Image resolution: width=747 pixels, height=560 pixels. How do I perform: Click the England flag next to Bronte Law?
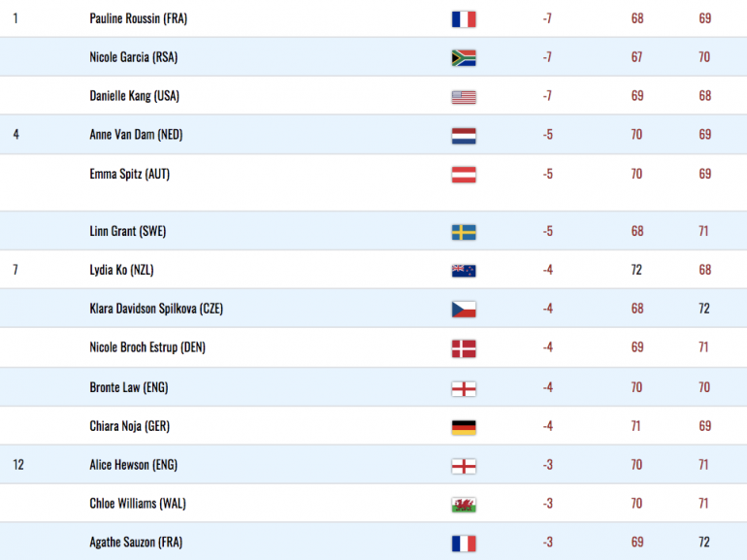tap(464, 388)
